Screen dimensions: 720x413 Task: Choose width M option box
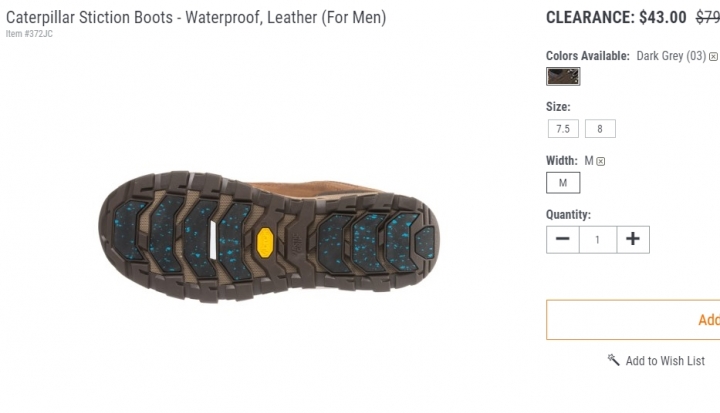(x=563, y=183)
